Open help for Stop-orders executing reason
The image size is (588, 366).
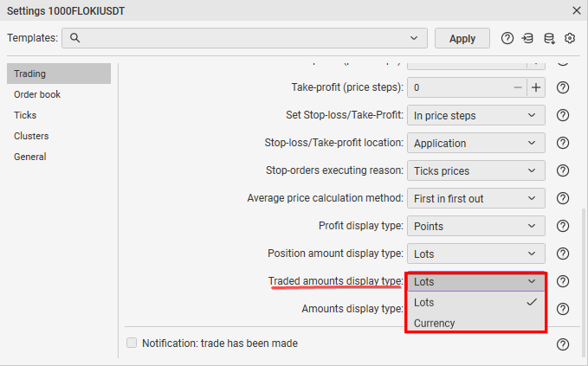coord(563,170)
